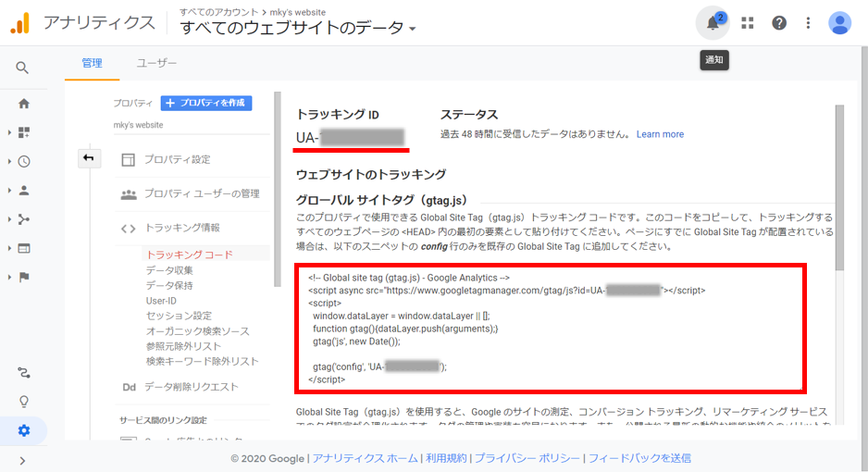Viewport: 868px width, 472px height.
Task: Select 検索キーワード除外リスト submenu item
Action: pyautogui.click(x=203, y=361)
